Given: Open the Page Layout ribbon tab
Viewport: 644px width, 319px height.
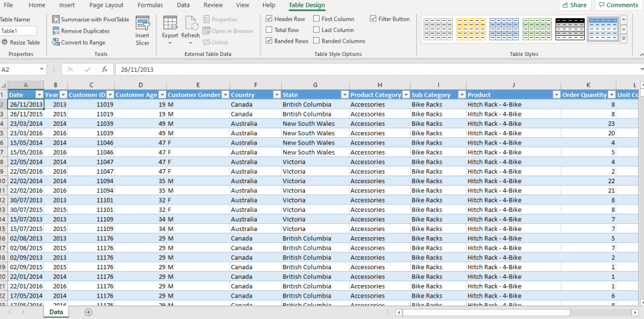Looking at the screenshot, I should [x=106, y=5].
